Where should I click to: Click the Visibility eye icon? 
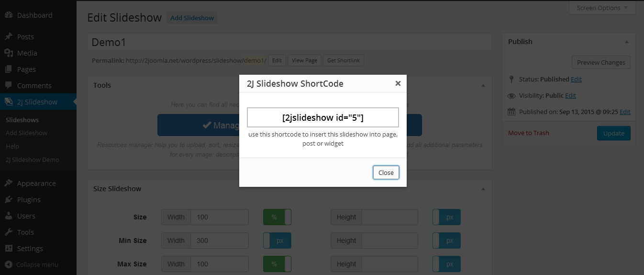pos(511,95)
